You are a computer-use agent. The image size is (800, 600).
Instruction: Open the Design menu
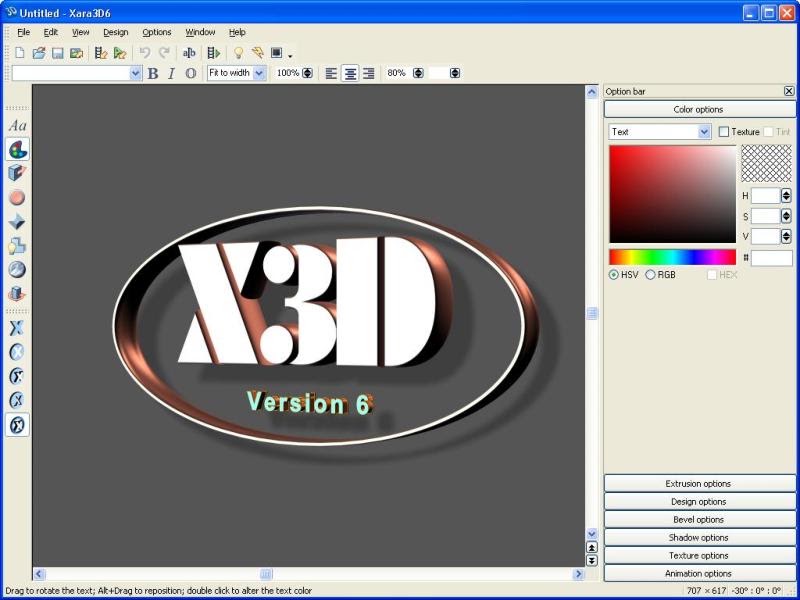[x=115, y=32]
